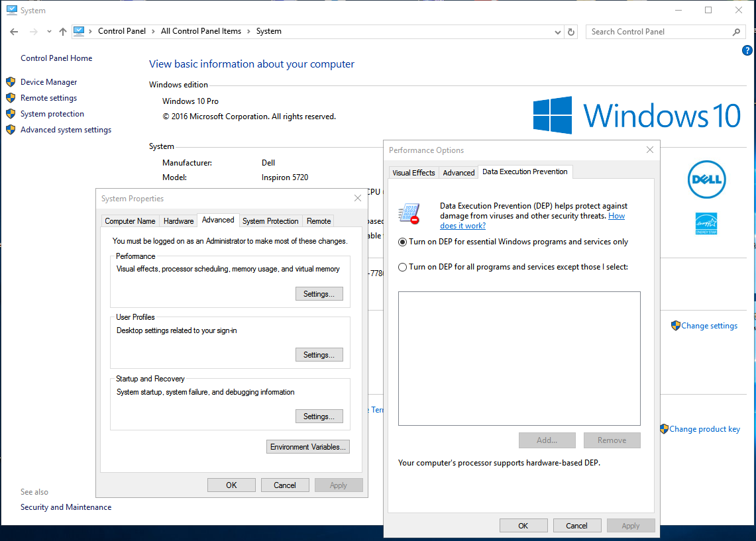This screenshot has height=541, width=756.
Task: Click the blue Help question mark icon
Action: [746, 51]
